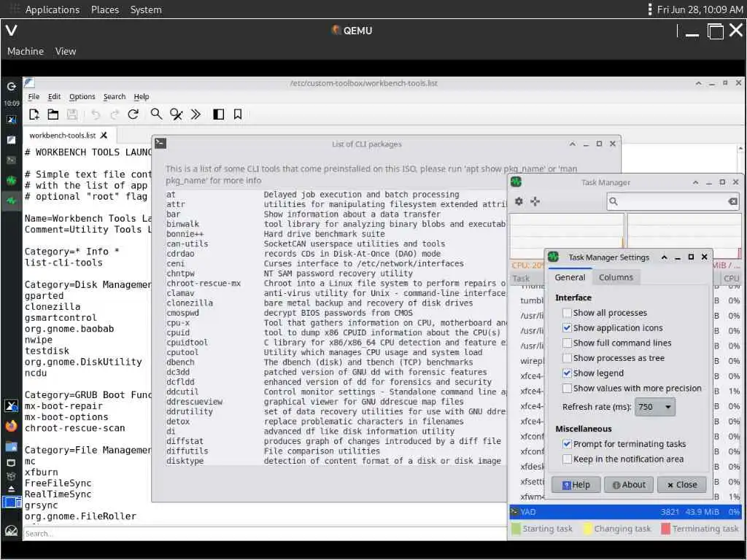Switch to the Columns settings tab
The height and width of the screenshot is (560, 747).
click(616, 278)
